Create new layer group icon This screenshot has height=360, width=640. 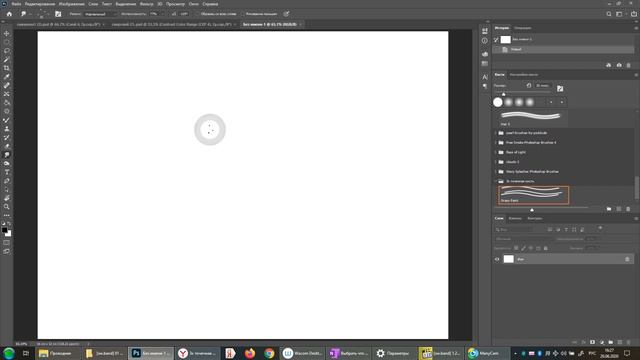611,342
